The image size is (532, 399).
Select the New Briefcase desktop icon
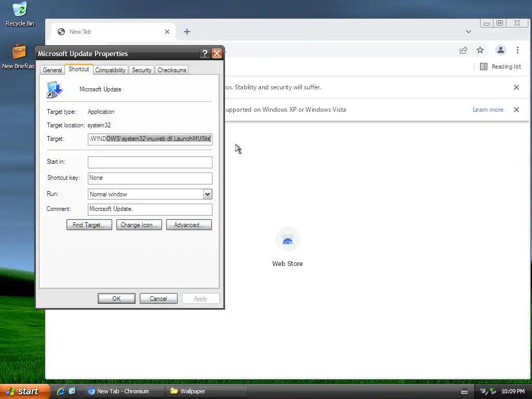click(18, 56)
